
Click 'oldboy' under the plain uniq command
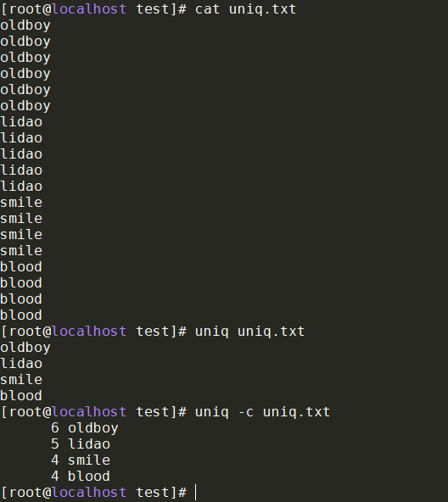tap(25, 348)
